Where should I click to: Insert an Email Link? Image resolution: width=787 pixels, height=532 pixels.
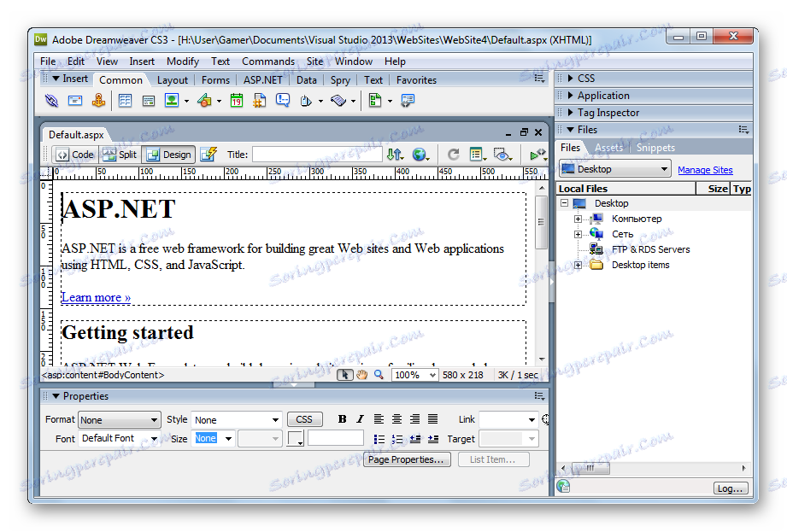(75, 101)
